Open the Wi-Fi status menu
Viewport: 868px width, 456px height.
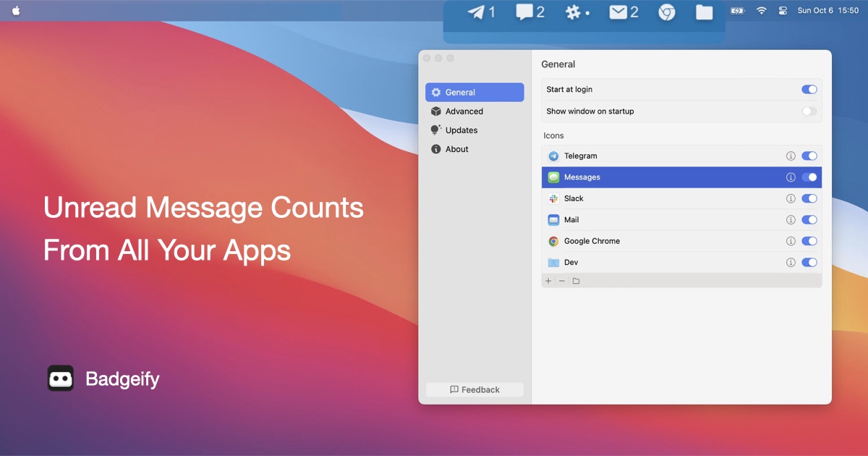point(761,11)
